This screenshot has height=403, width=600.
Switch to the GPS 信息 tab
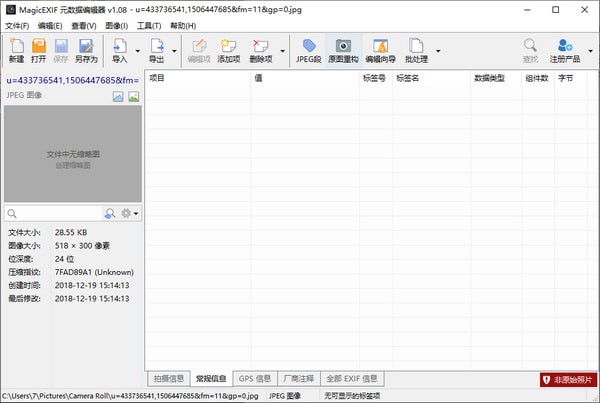(x=254, y=379)
